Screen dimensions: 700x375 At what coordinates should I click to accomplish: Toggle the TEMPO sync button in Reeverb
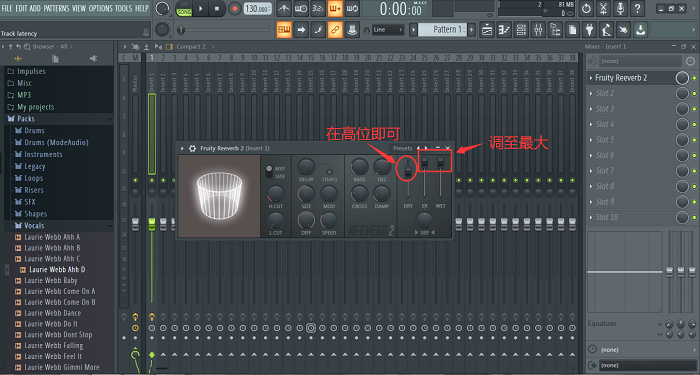coord(329,172)
